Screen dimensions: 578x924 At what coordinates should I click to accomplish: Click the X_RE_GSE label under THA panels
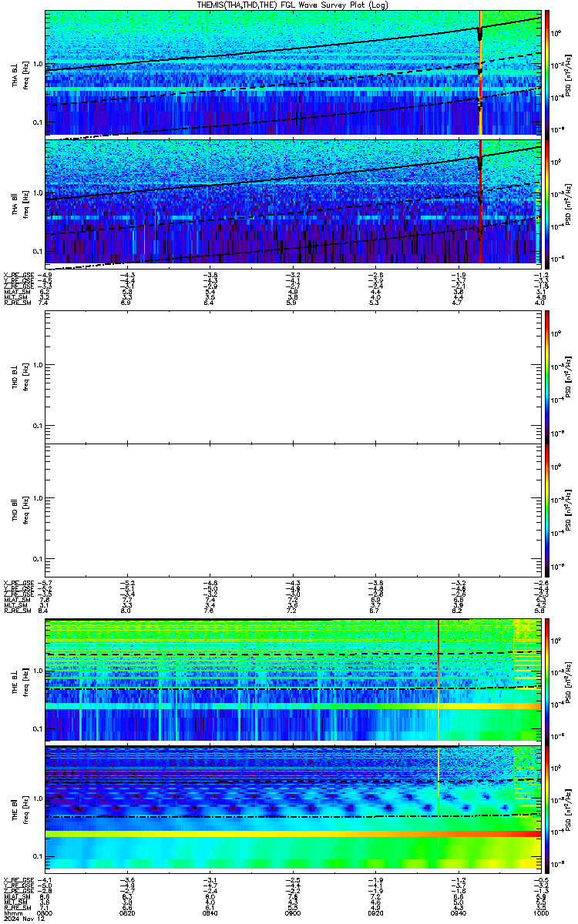[x=18, y=275]
